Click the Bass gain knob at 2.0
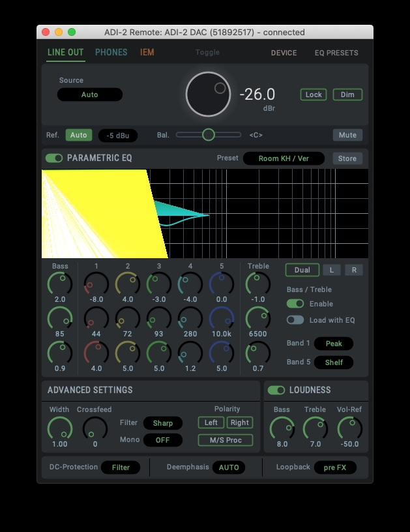The height and width of the screenshot is (532, 410). pos(60,284)
